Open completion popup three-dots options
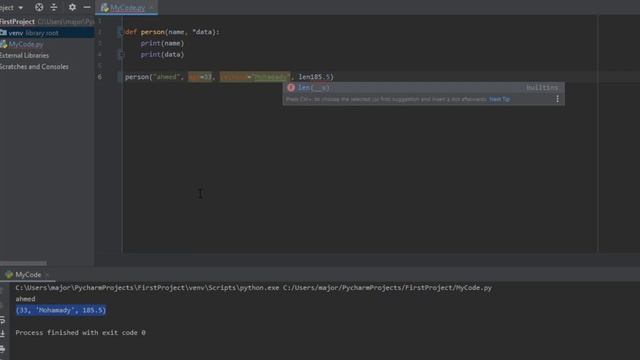This screenshot has height=360, width=640. coord(558,99)
